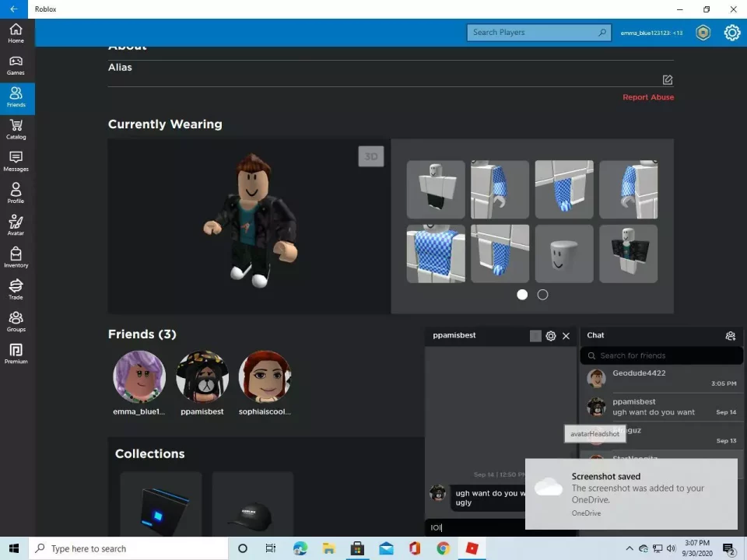This screenshot has width=747, height=560.
Task: Click the black jacket shirt item
Action: [629, 254]
